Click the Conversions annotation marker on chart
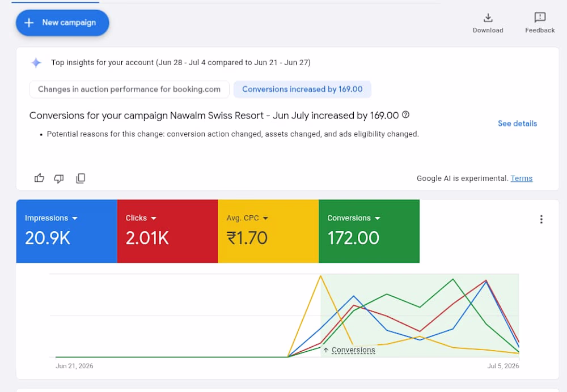This screenshot has height=392, width=567. [x=350, y=350]
